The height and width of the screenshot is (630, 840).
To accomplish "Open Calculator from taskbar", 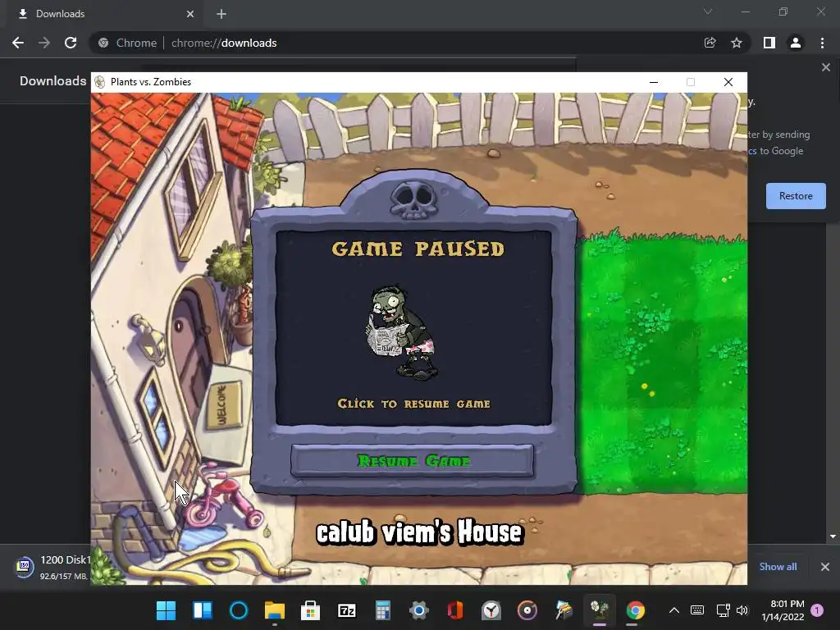I will (382, 610).
